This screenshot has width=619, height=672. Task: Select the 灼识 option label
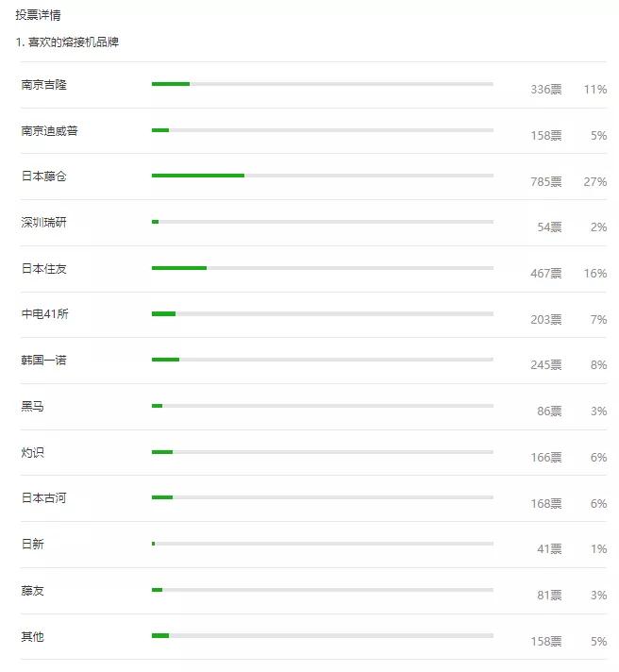pyautogui.click(x=33, y=453)
